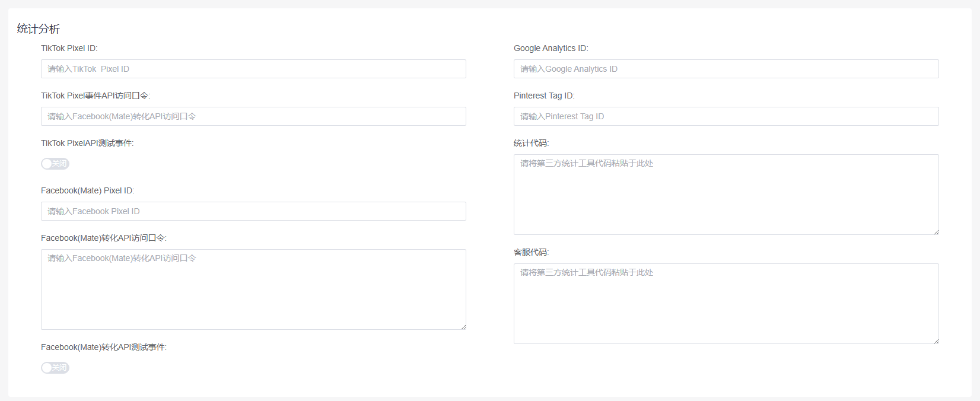
Task: Click the '客服代码:' label text
Action: (531, 252)
